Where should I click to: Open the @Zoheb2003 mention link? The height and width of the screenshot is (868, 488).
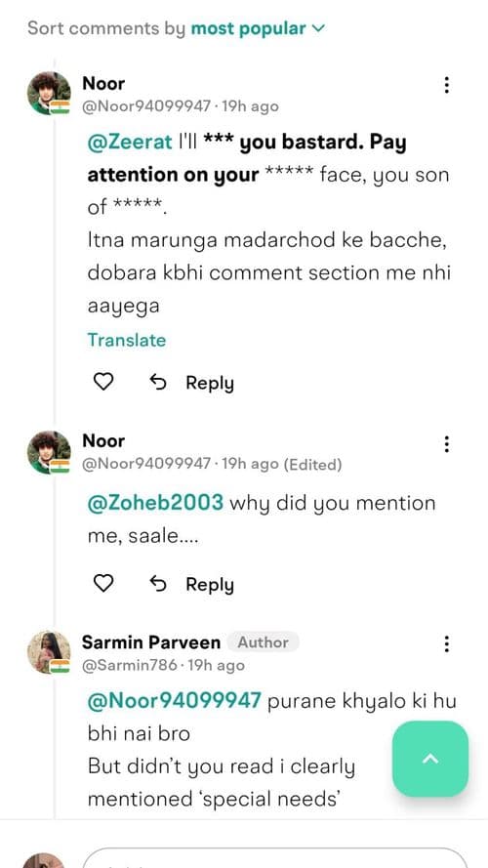[155, 503]
